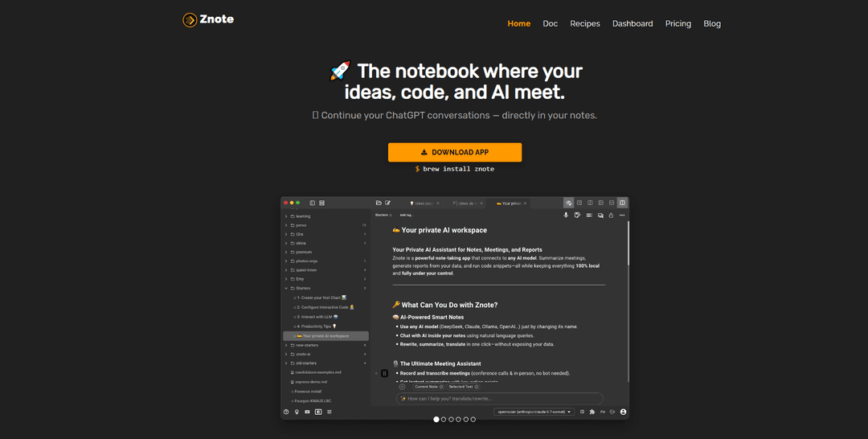Click the sidebar panel toggle icon near the traffic lights
This screenshot has width=868, height=439.
pos(312,203)
